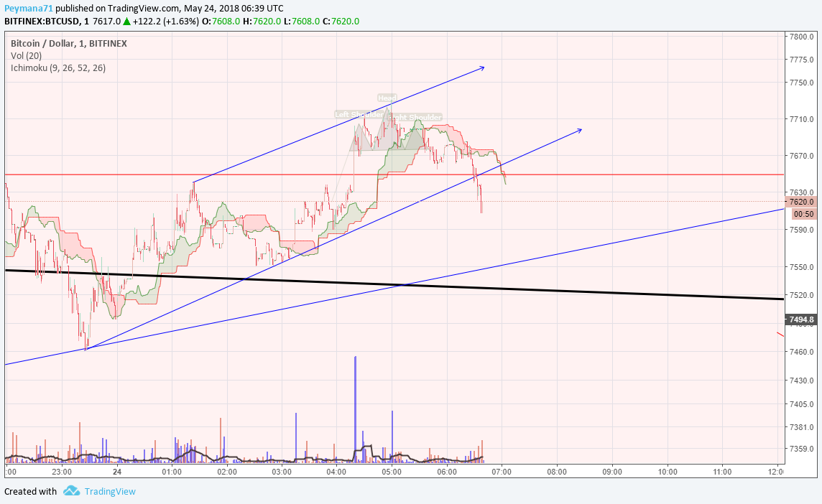This screenshot has width=822, height=504.
Task: Click the TradingView cloud logo icon
Action: pyautogui.click(x=71, y=491)
